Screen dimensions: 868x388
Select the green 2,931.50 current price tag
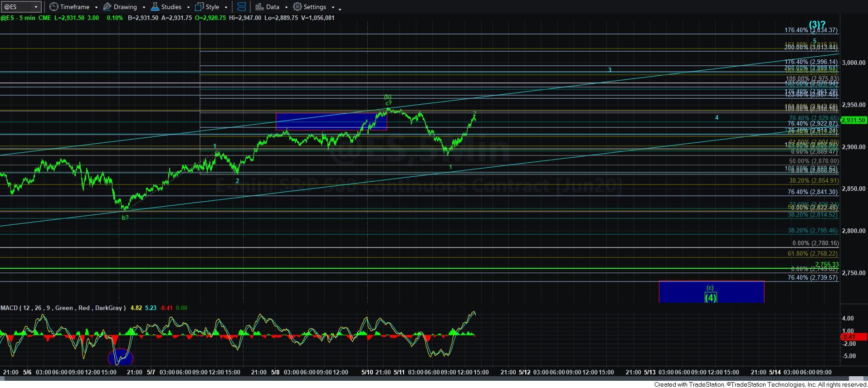click(853, 120)
